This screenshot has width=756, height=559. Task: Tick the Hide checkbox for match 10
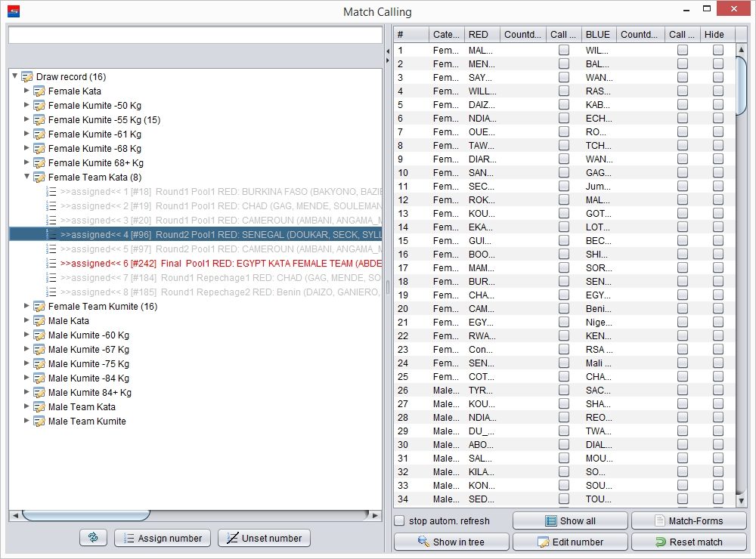718,172
